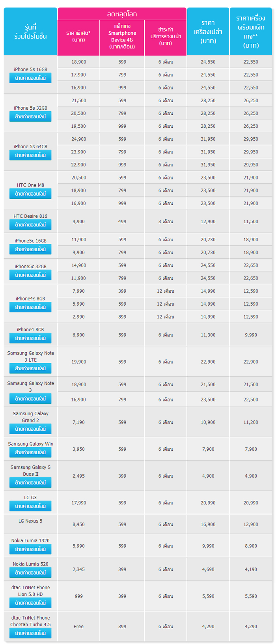Click online button under HTC Desire 816
Viewport: 276px width, 644px height.
pyautogui.click(x=30, y=225)
